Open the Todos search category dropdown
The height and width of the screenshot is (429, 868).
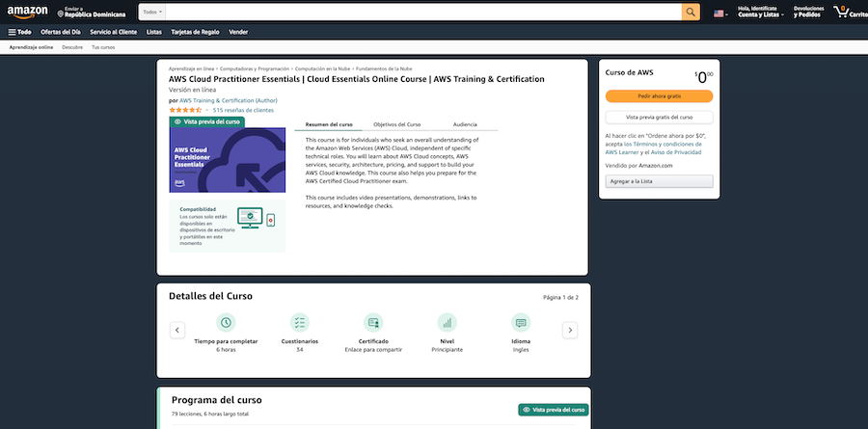click(152, 13)
